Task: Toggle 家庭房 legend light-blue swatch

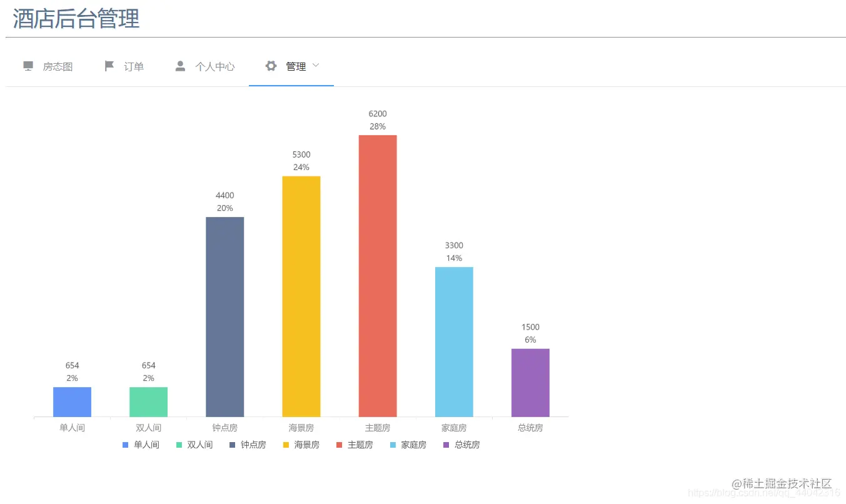Action: tap(393, 445)
